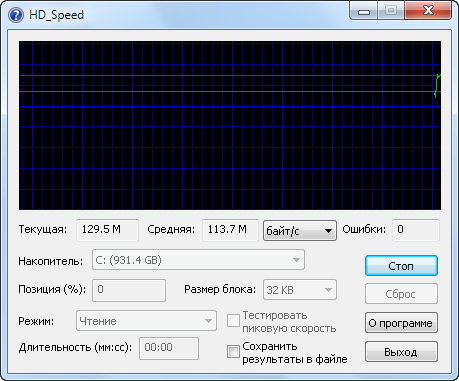Enable Сохранить результаты в файле checkbox
Viewport: 459px width, 381px height.
coord(233,352)
